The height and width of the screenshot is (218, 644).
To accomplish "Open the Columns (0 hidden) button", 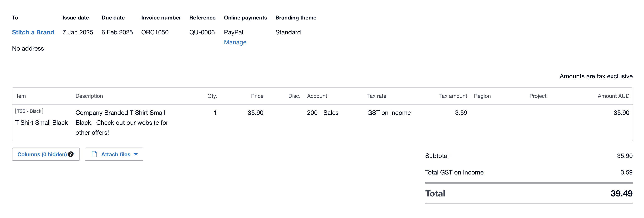I will 42,154.
